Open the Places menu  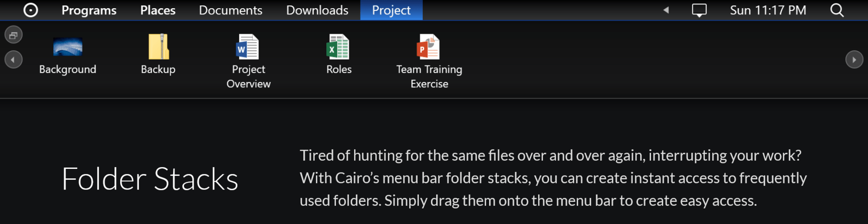click(x=158, y=10)
